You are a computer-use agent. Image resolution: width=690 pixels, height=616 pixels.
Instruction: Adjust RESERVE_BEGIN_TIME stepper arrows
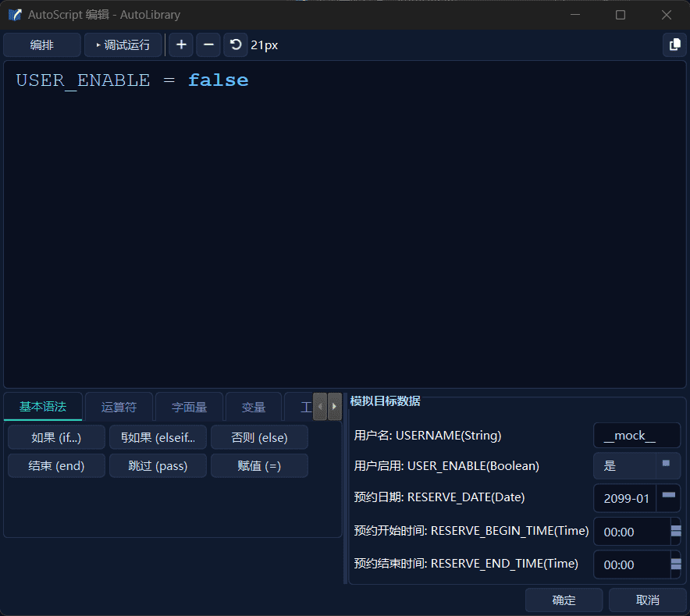click(675, 532)
